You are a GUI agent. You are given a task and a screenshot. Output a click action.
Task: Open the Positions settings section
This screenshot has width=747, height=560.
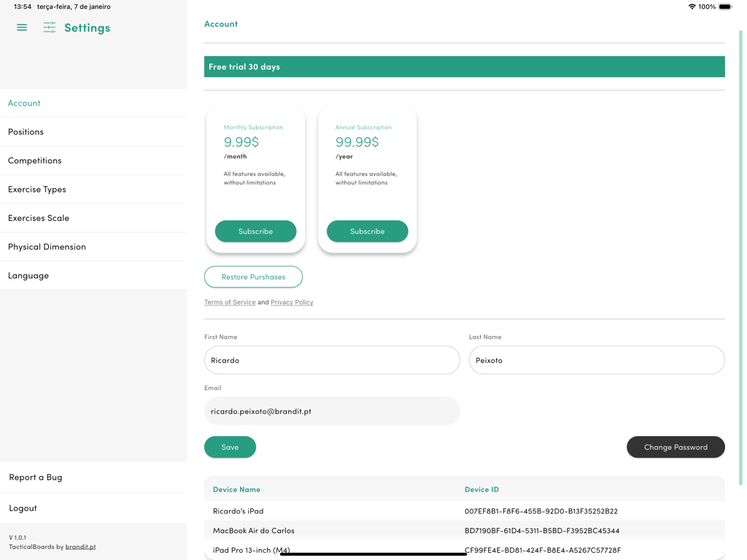pos(26,131)
